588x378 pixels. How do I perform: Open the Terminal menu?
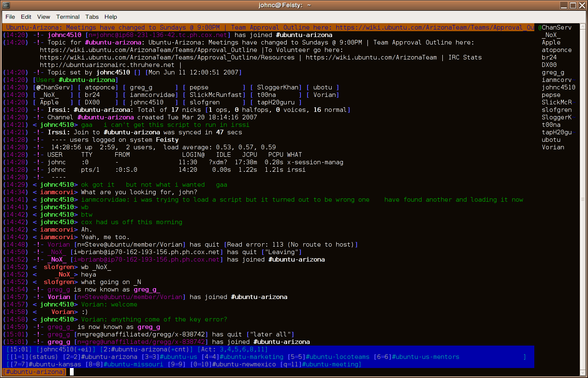[x=68, y=17]
